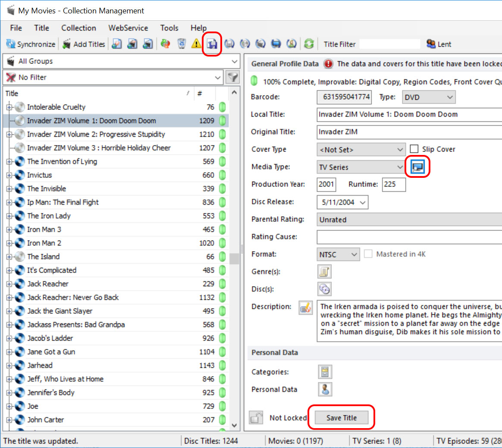The height and width of the screenshot is (448, 502).
Task: Select Invader ZIM Volume 3 row
Action: pyautogui.click(x=116, y=148)
